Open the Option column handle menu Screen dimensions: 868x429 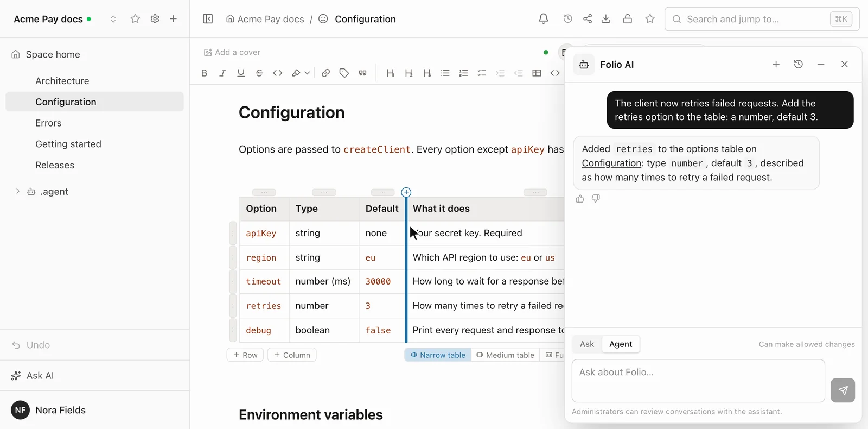(x=264, y=192)
